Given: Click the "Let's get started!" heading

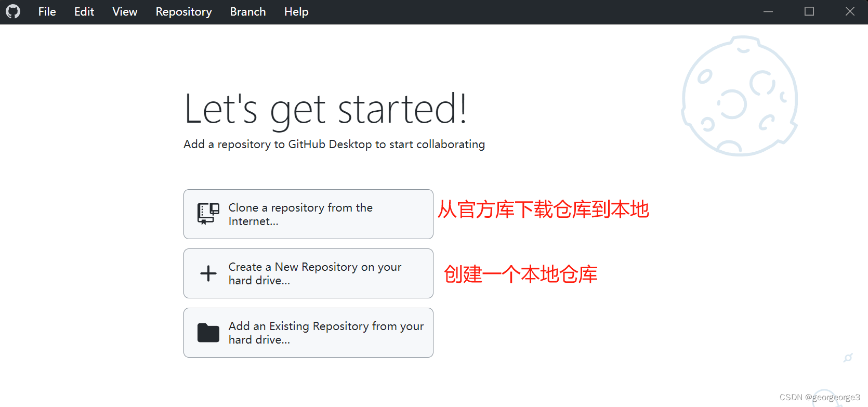Looking at the screenshot, I should pos(326,110).
